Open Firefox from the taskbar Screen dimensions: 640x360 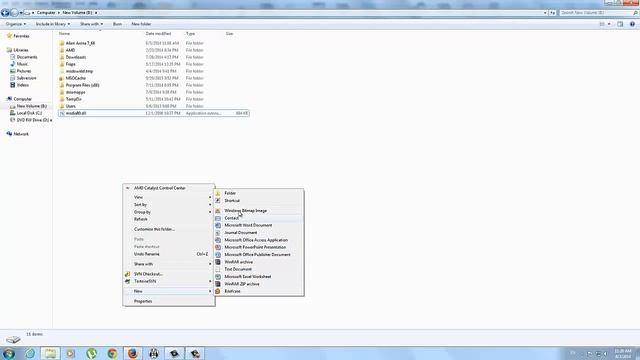[133, 353]
